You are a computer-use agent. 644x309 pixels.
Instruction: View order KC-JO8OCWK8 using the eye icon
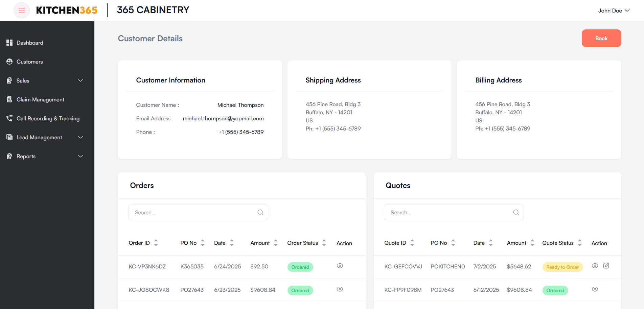(340, 289)
